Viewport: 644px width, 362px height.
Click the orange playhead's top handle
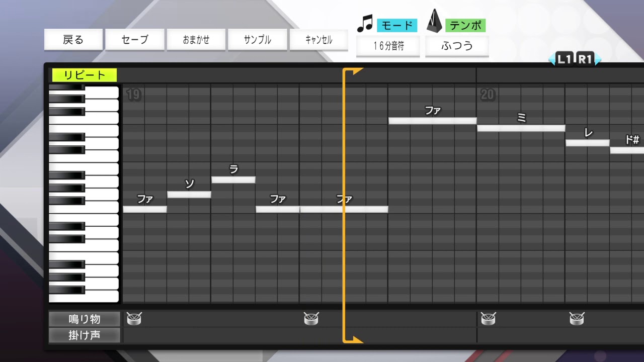(353, 71)
